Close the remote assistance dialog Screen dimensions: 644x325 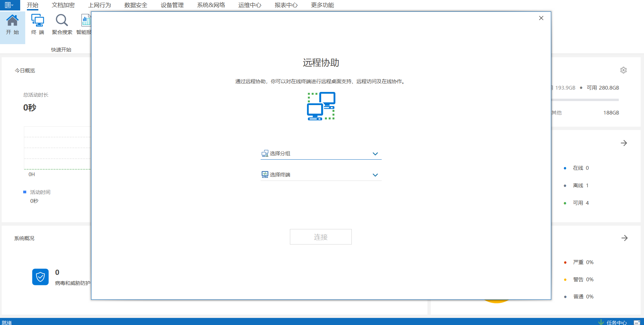(541, 18)
